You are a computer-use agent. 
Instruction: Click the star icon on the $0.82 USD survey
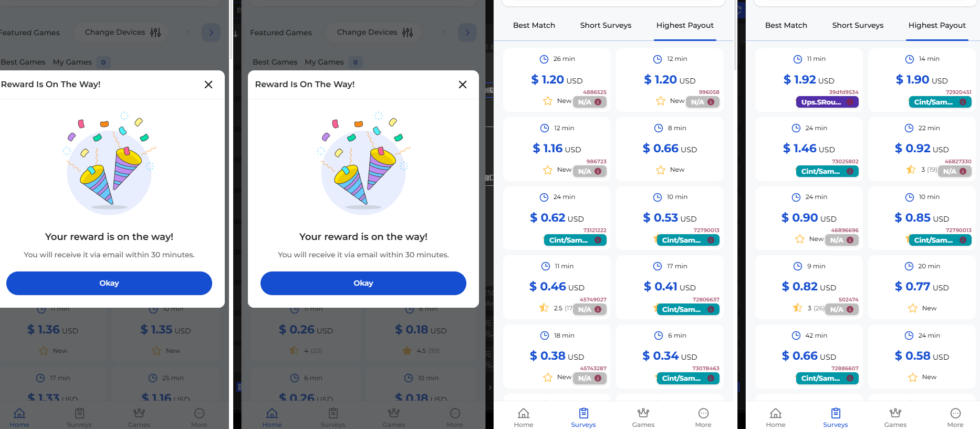coord(797,308)
